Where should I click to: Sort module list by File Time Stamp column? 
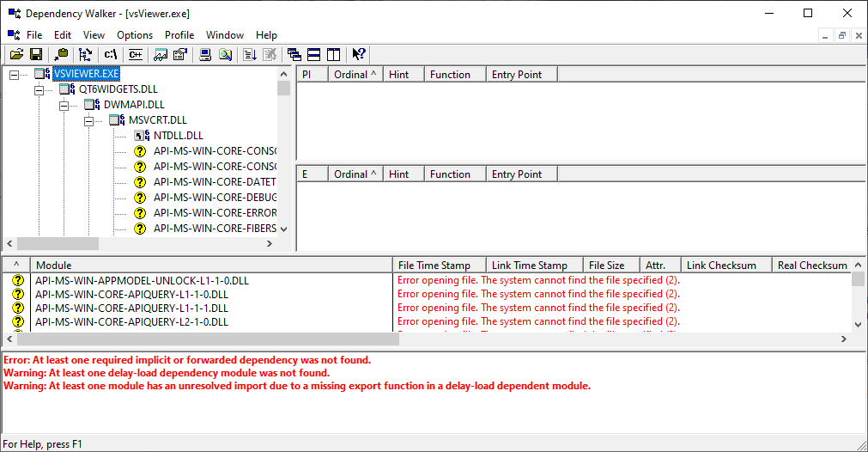439,266
